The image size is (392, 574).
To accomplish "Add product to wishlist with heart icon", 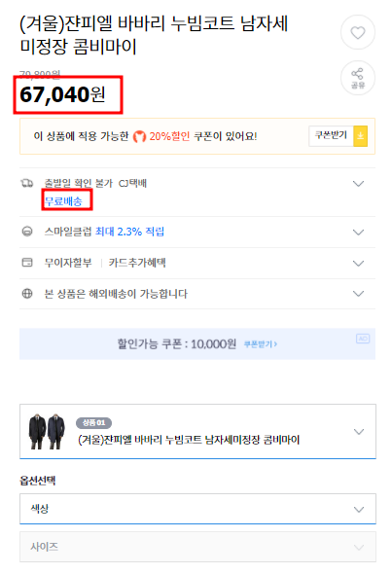I will (x=358, y=32).
